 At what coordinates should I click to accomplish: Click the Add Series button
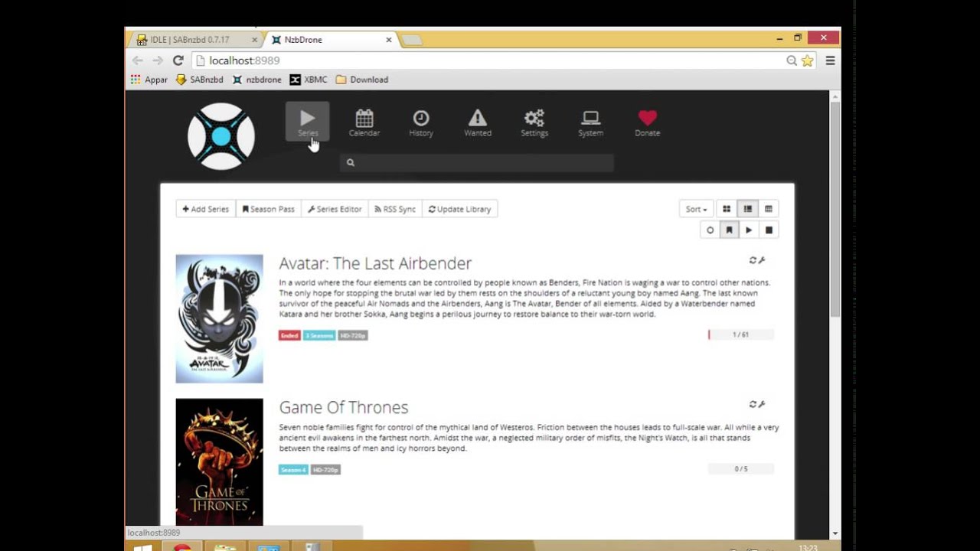click(x=206, y=209)
